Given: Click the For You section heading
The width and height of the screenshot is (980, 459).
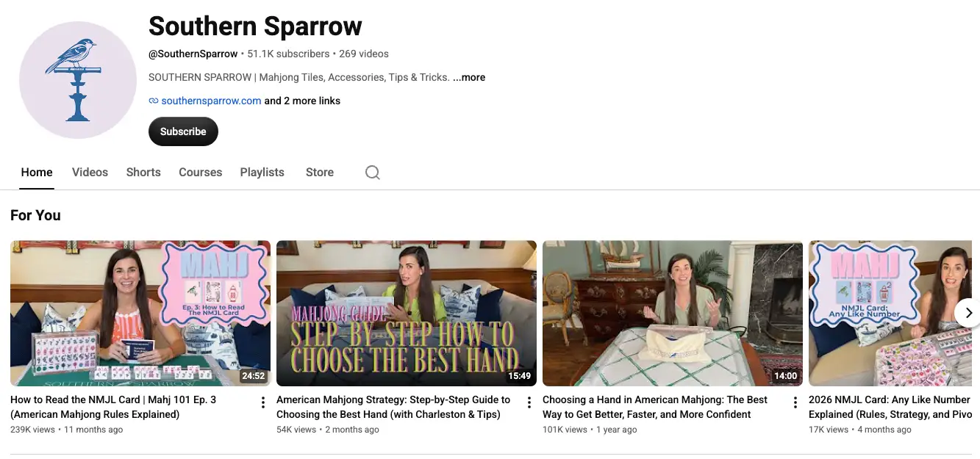Looking at the screenshot, I should pyautogui.click(x=35, y=215).
